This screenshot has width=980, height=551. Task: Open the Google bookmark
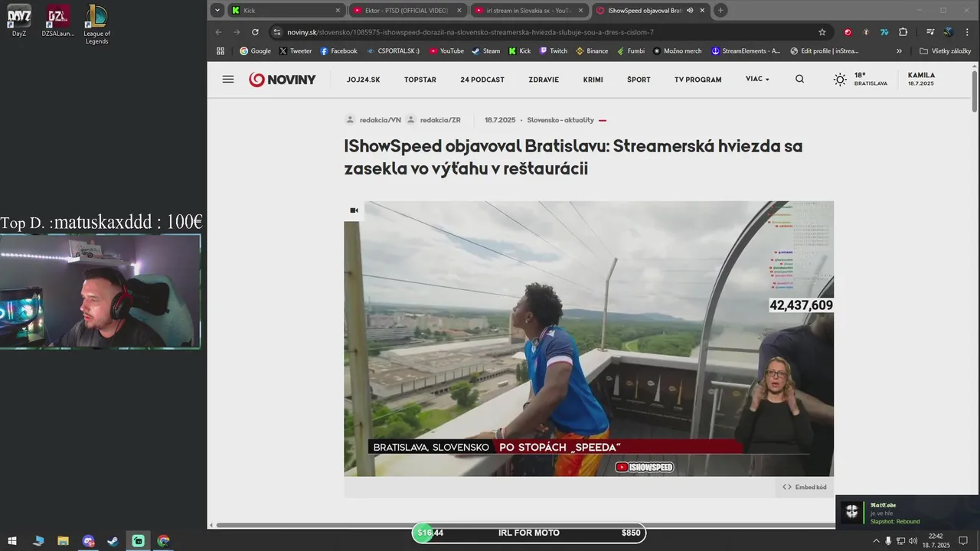[255, 51]
